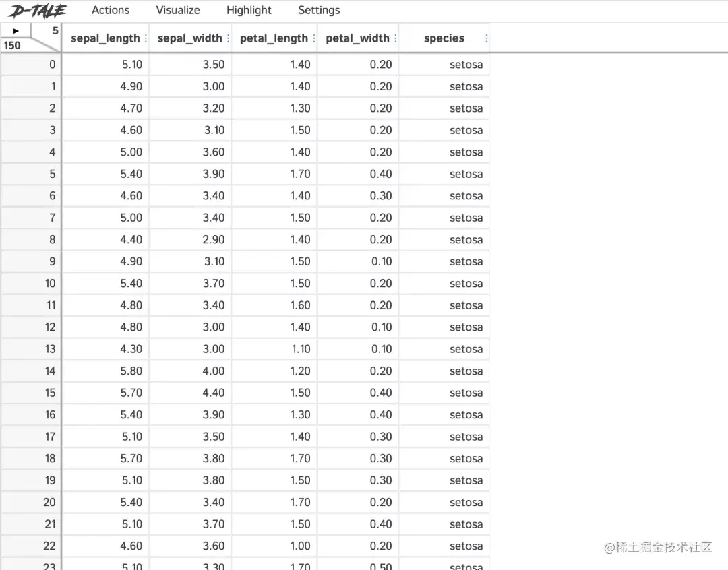728x570 pixels.
Task: Open the Highlight menu
Action: pyautogui.click(x=249, y=10)
